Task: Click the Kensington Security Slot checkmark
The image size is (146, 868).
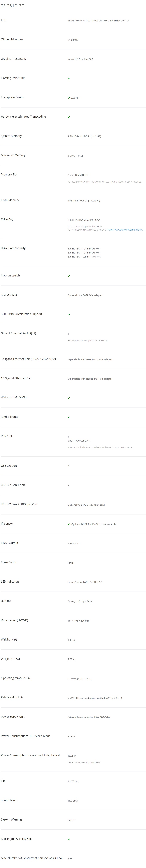Action: tap(69, 839)
